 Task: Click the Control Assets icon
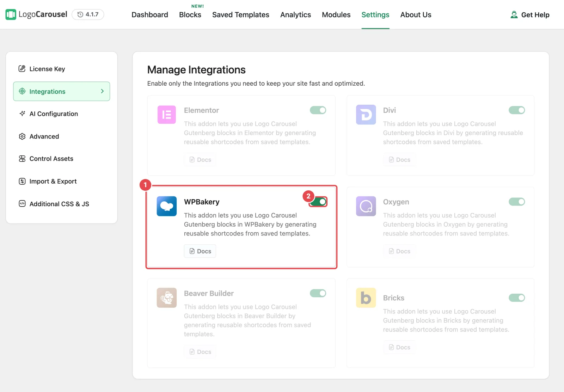(22, 159)
